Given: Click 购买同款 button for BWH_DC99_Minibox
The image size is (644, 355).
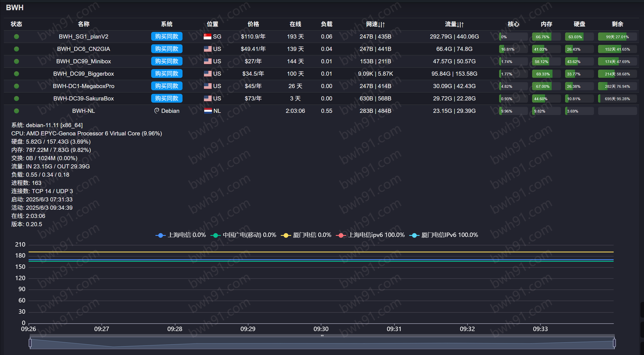Looking at the screenshot, I should (x=167, y=61).
